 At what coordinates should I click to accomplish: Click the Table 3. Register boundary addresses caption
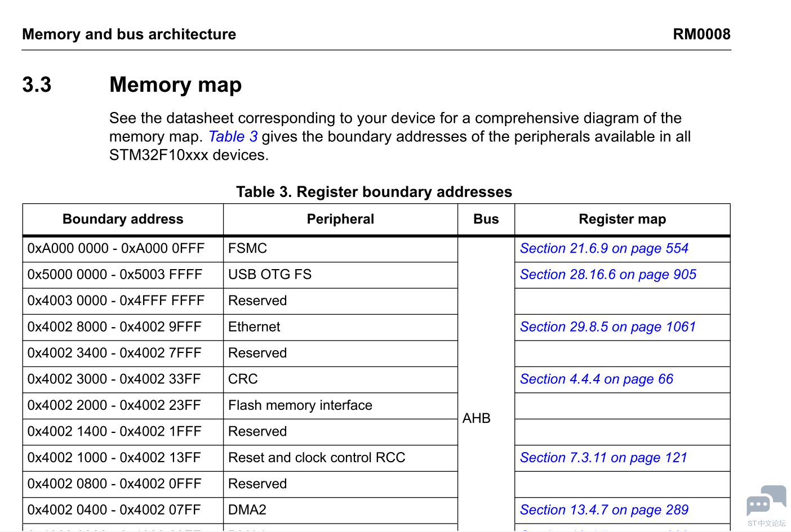click(x=374, y=192)
